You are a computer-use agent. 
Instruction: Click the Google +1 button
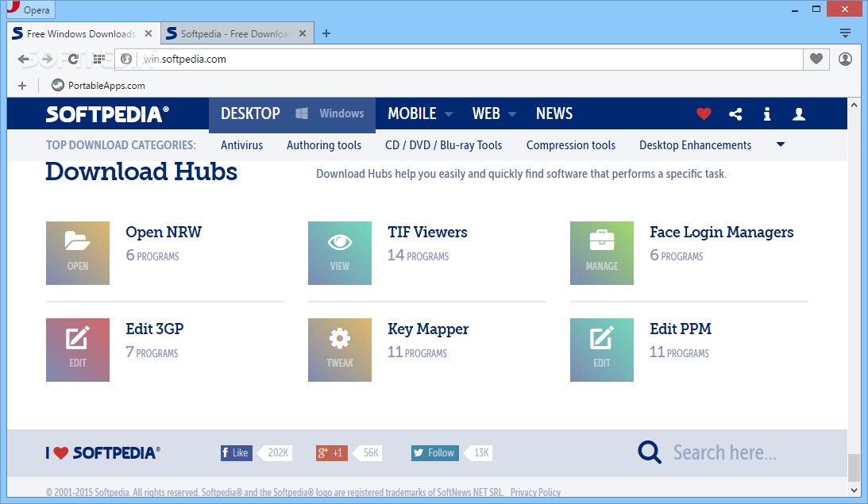[x=332, y=452]
